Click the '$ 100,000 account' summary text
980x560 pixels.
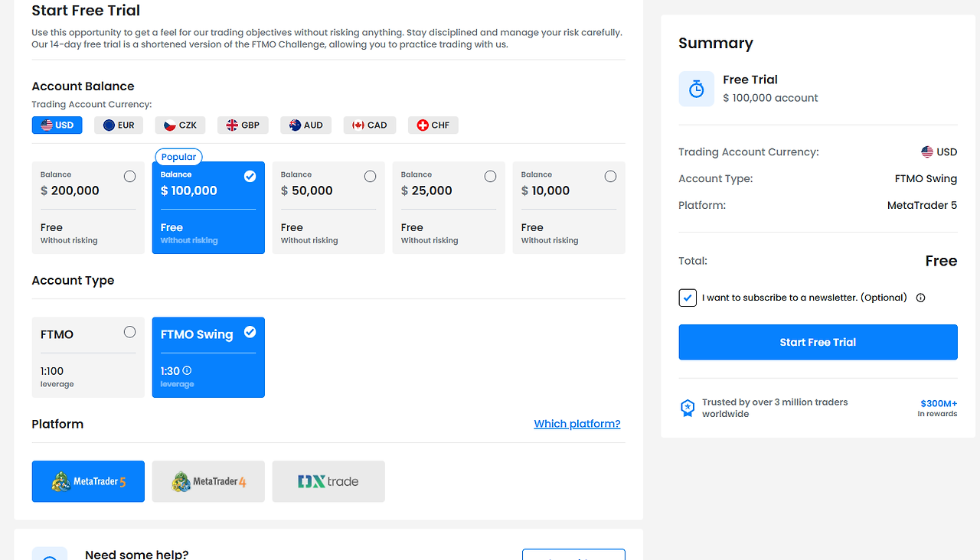[x=770, y=98]
